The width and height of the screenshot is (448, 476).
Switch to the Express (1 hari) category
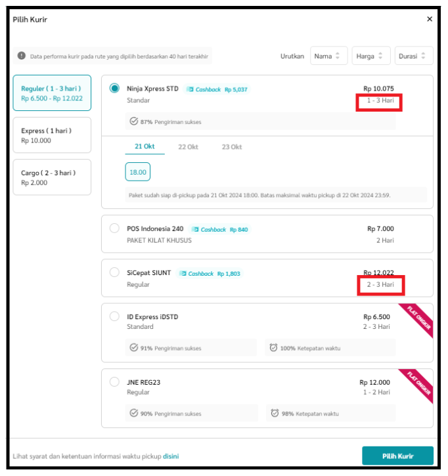pyautogui.click(x=52, y=135)
